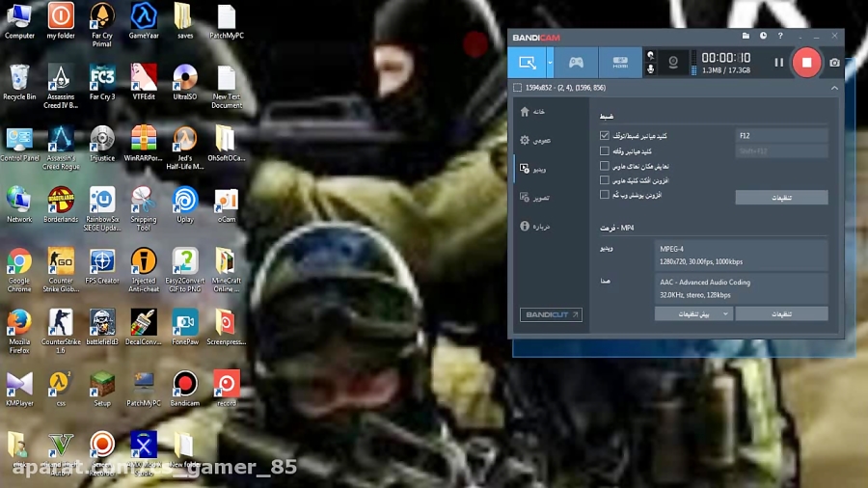Open Mozilla Firefox shortcut

(19, 331)
